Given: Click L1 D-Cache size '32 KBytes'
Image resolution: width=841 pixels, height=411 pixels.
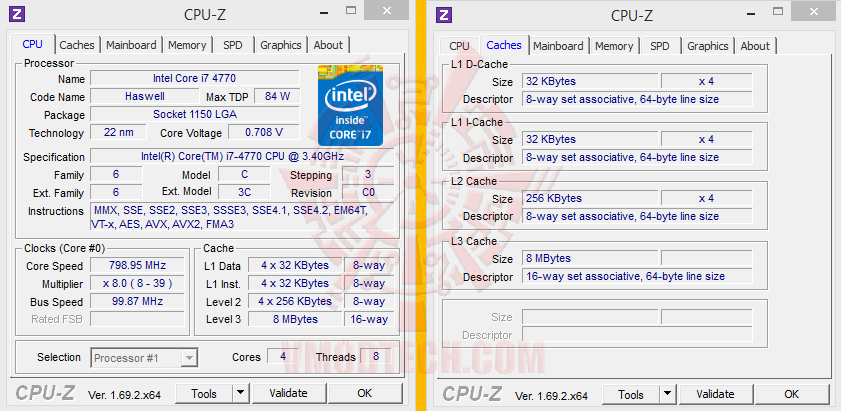Looking at the screenshot, I should (x=590, y=81).
